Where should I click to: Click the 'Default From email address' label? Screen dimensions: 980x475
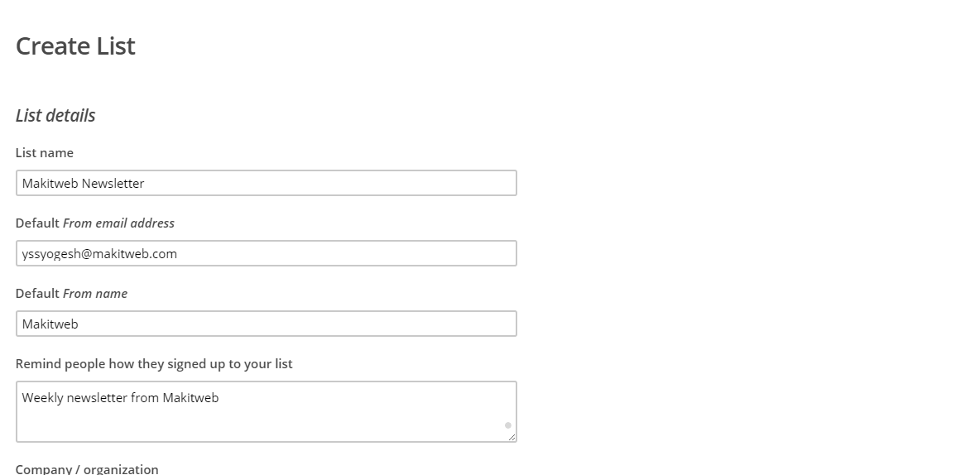[x=95, y=223]
